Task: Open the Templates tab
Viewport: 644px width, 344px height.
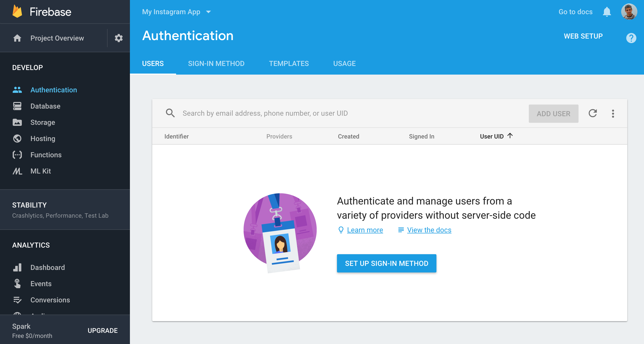Action: [289, 63]
